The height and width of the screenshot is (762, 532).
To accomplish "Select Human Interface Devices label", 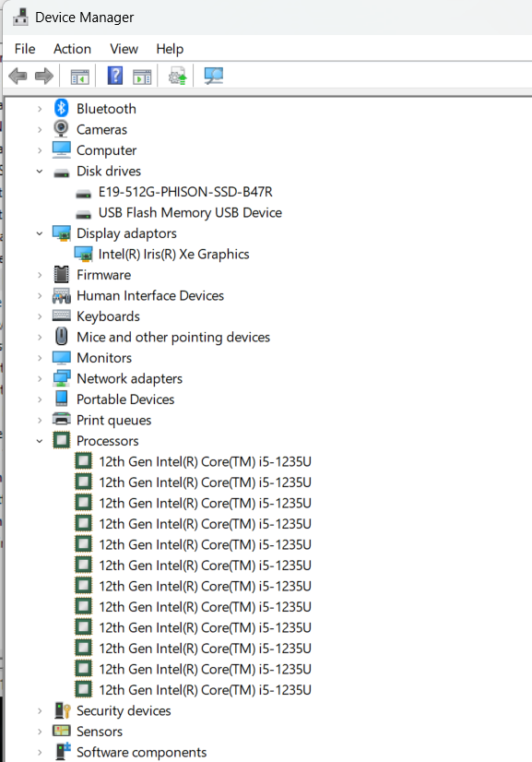I will (150, 295).
